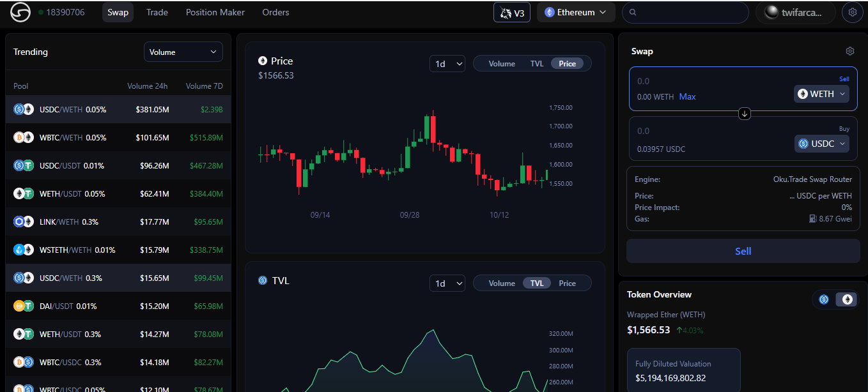The width and height of the screenshot is (868, 392).
Task: Sort by Volume 24h column header
Action: 148,86
